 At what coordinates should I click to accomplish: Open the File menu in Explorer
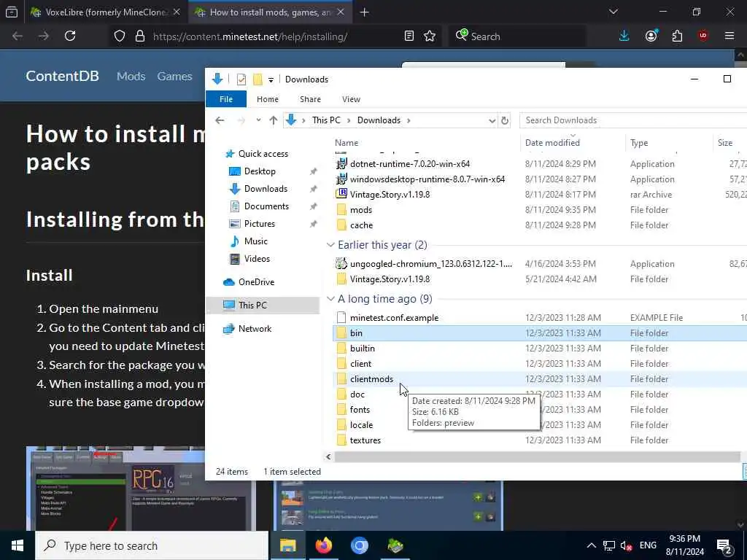click(x=226, y=99)
